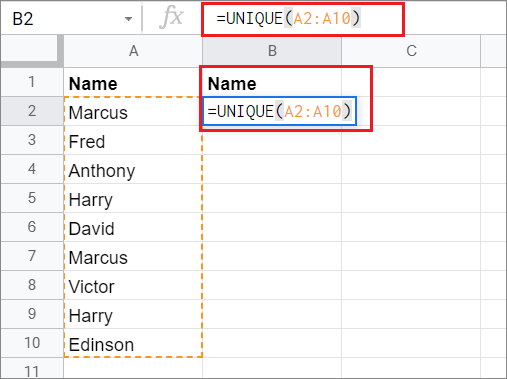Click empty cell B3
The image size is (507, 379).
point(272,140)
